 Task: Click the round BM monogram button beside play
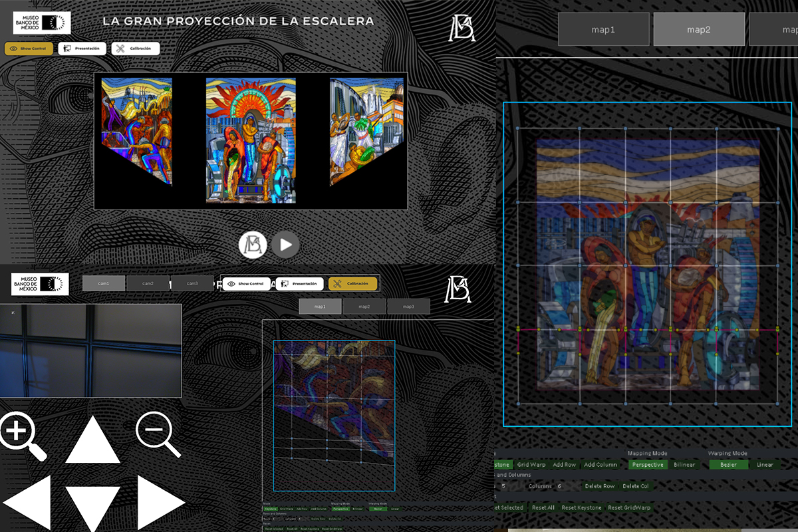[253, 245]
